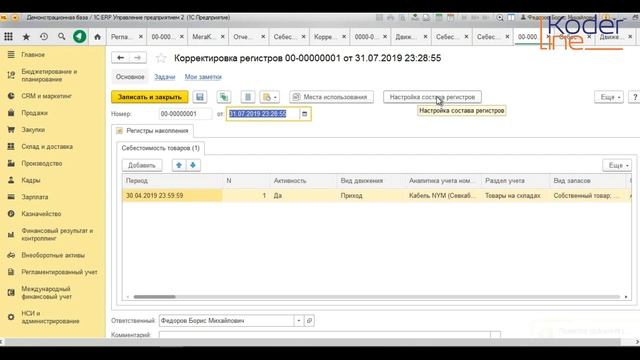The height and width of the screenshot is (360, 640).
Task: Click the green notification center icon
Action: click(80, 37)
